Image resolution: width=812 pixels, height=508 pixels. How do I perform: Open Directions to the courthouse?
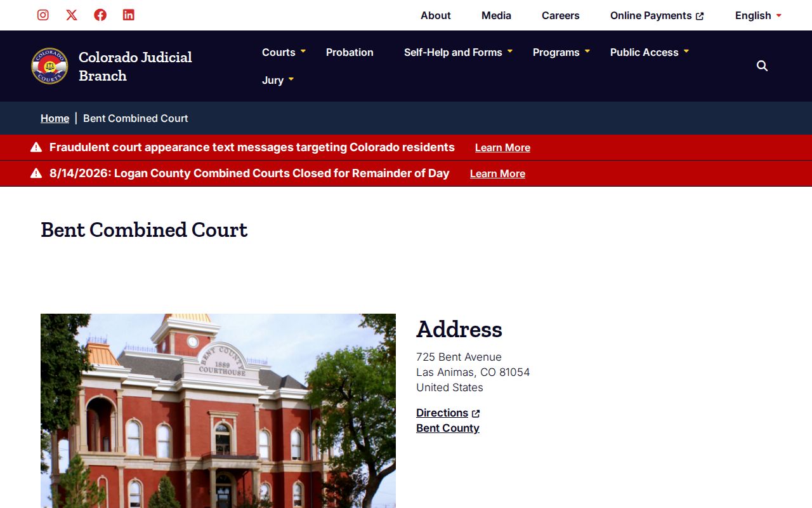[x=442, y=413]
